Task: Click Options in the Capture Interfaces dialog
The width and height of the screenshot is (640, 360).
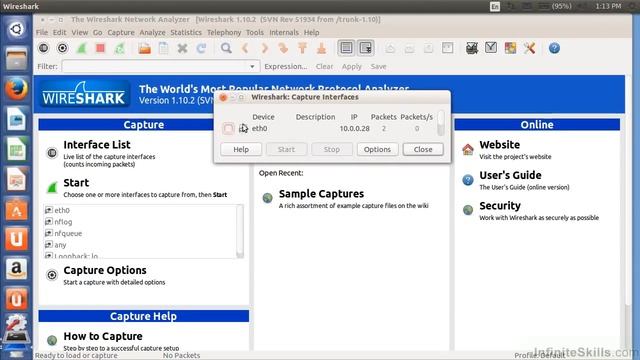Action: (x=377, y=149)
